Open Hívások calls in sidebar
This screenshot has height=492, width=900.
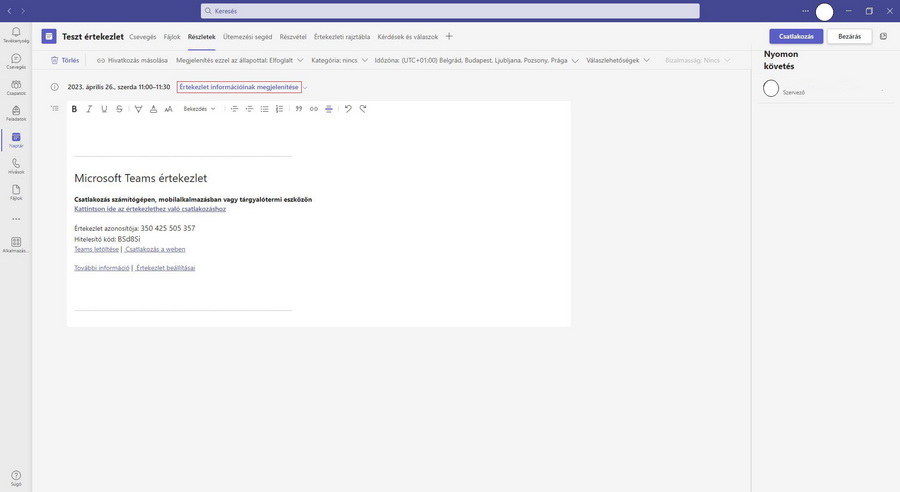[x=16, y=166]
